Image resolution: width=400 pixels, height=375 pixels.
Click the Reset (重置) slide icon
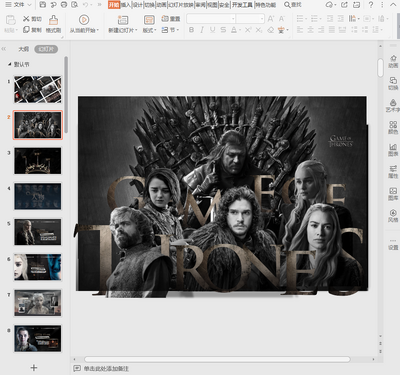165,19
